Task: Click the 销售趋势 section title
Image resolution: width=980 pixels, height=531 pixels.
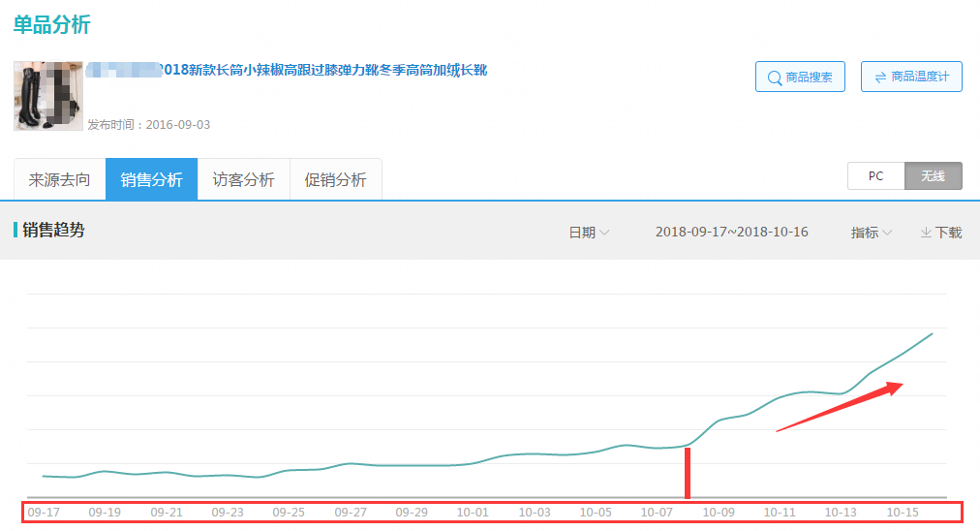Action: click(x=53, y=231)
